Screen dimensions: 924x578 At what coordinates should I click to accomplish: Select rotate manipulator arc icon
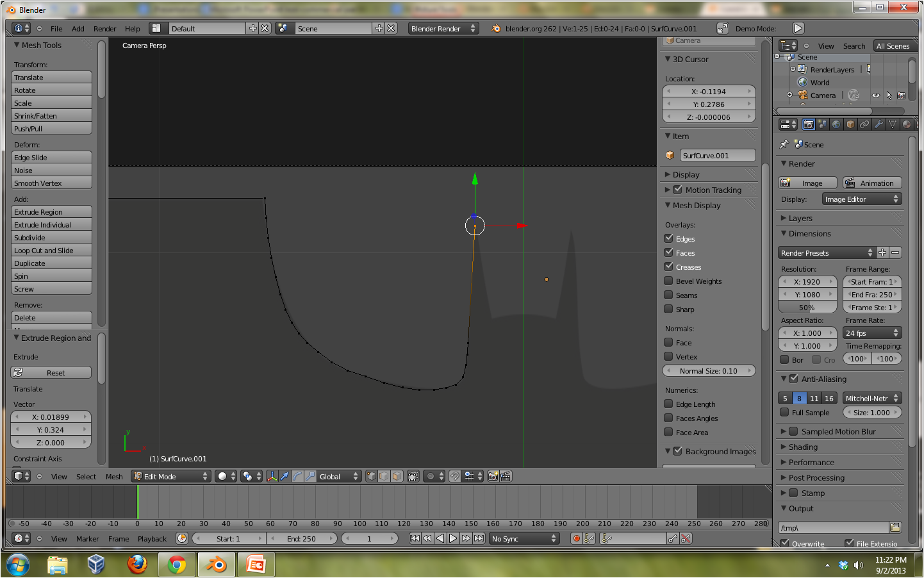tap(297, 476)
